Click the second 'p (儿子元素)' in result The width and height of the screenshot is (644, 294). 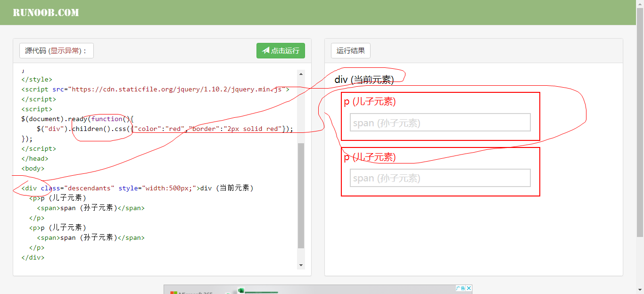click(370, 157)
